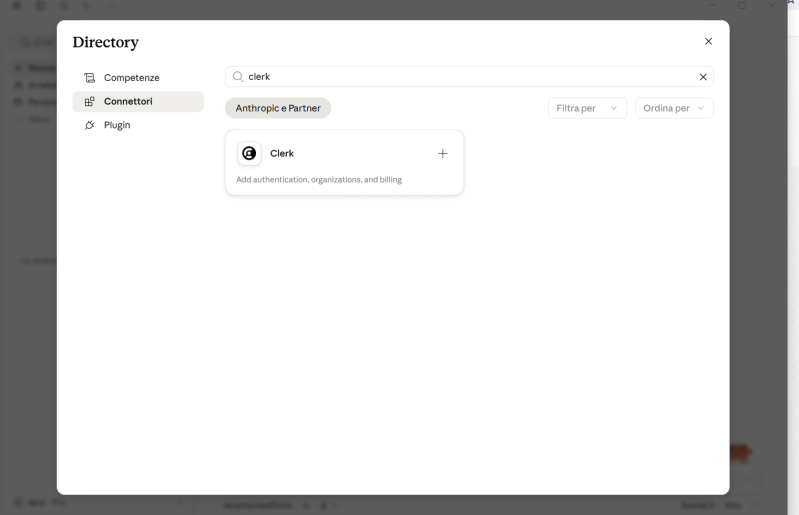Open the Clerk connector title
This screenshot has width=799, height=515.
coord(282,153)
